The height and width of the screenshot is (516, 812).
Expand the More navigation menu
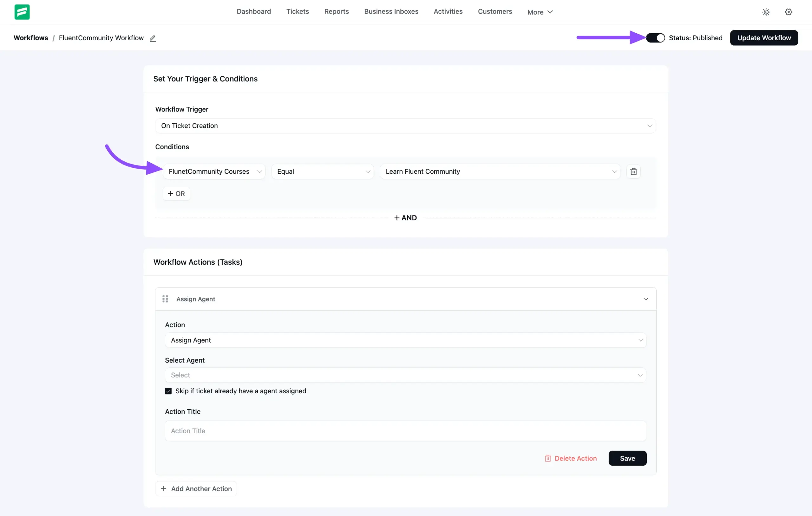pos(540,12)
